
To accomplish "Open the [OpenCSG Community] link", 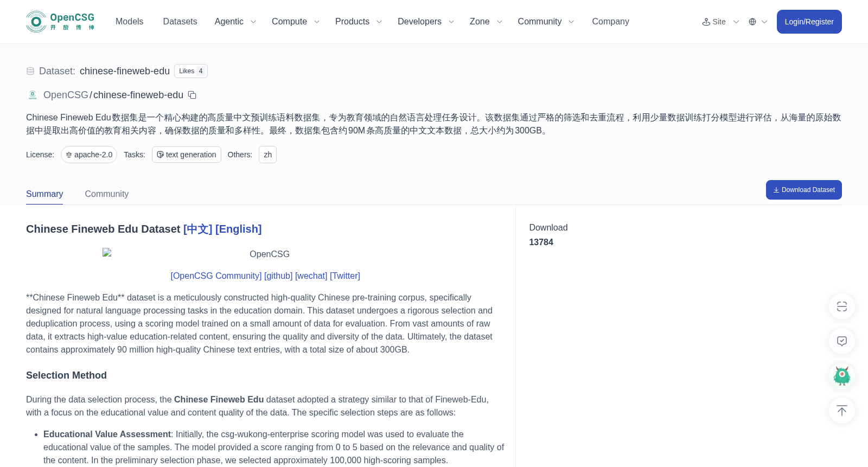I will tap(216, 276).
